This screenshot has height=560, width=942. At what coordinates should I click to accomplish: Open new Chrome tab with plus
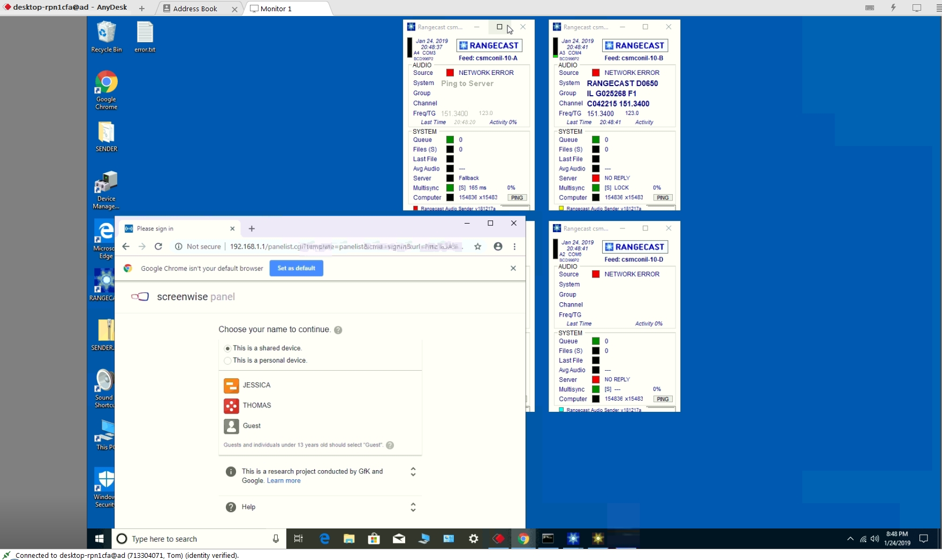coord(252,228)
